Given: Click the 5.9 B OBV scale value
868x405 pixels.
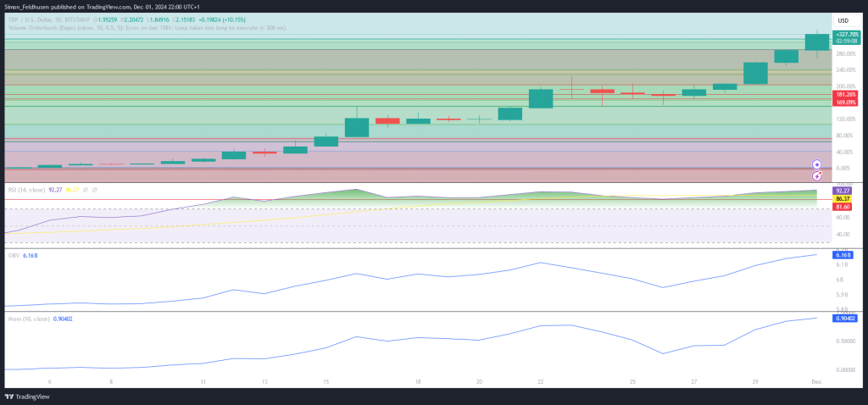Looking at the screenshot, I should tap(842, 294).
